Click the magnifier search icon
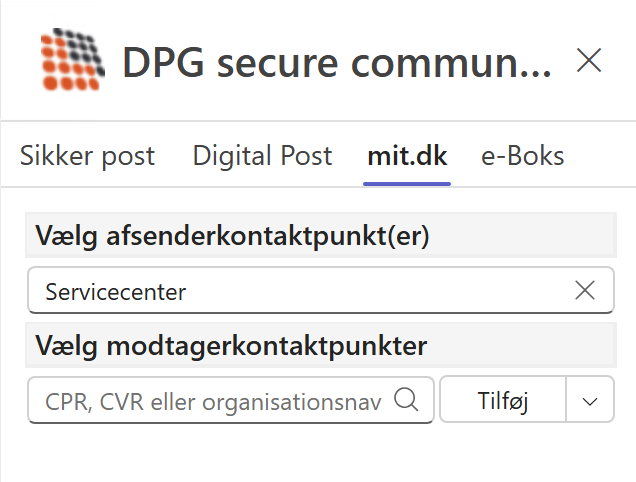Viewport: 636px width, 482px height. (x=406, y=400)
